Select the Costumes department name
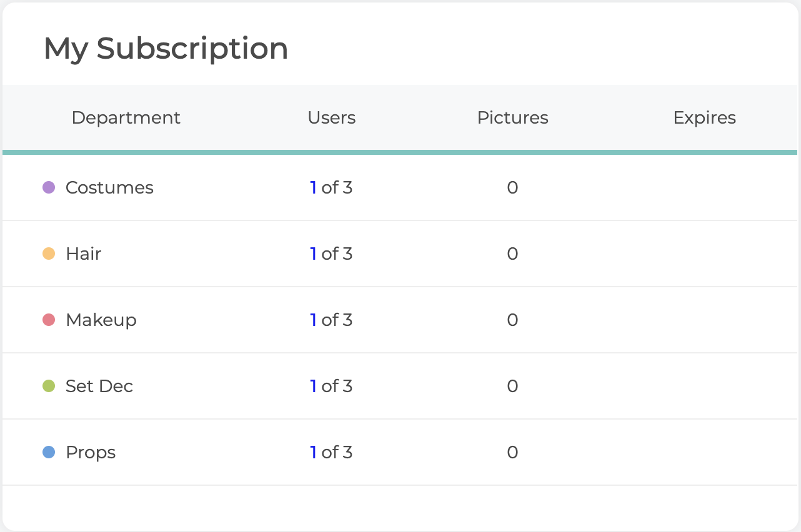Screen dimensions: 801x532 point(109,187)
